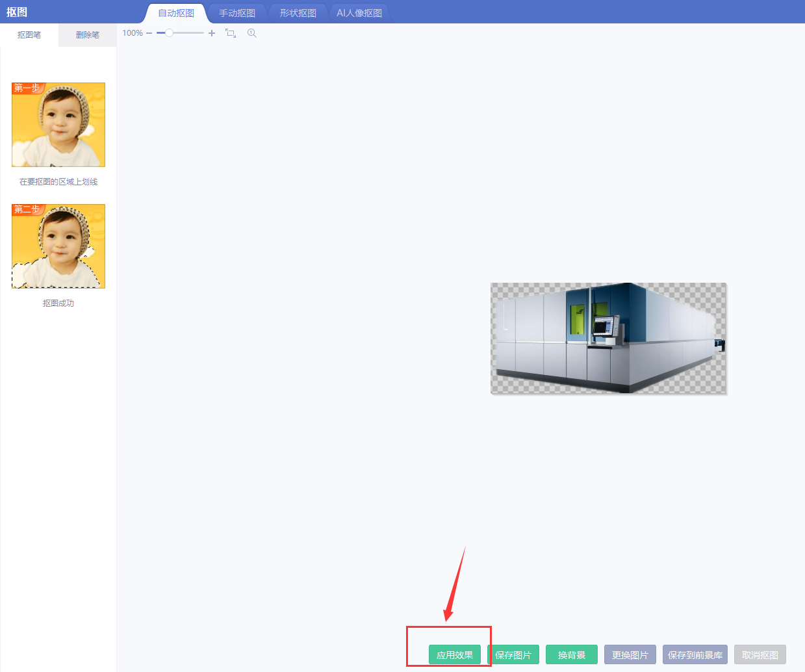Screen dimensions: 805x672
Task: Click the zoom out minus icon
Action: click(149, 33)
